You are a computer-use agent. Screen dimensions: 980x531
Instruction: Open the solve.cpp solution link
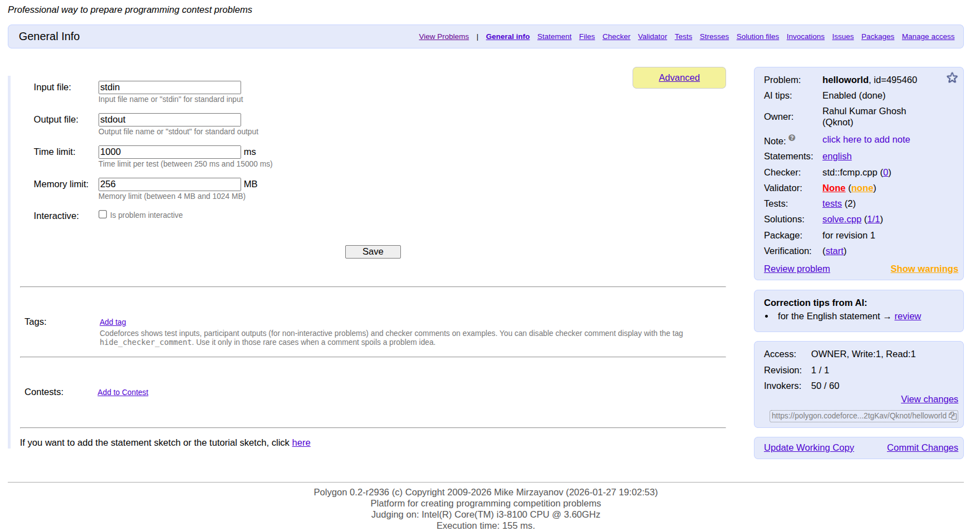(x=841, y=220)
